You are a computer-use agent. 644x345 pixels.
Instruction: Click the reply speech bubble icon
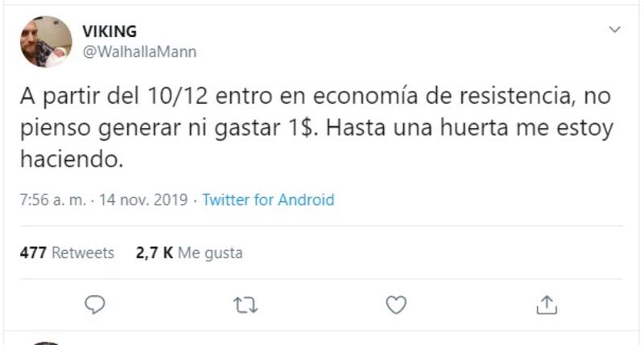[96, 304]
